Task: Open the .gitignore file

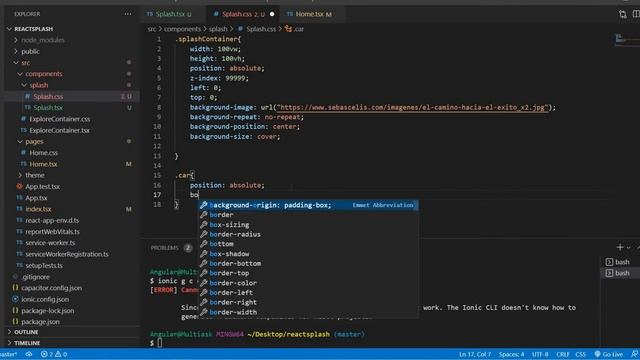Action: [x=36, y=277]
